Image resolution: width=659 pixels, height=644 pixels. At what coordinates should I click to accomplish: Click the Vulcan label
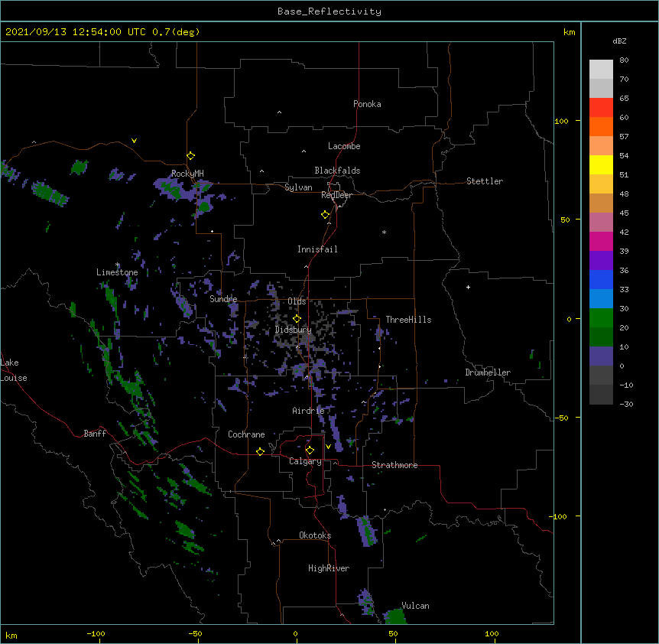tap(415, 606)
